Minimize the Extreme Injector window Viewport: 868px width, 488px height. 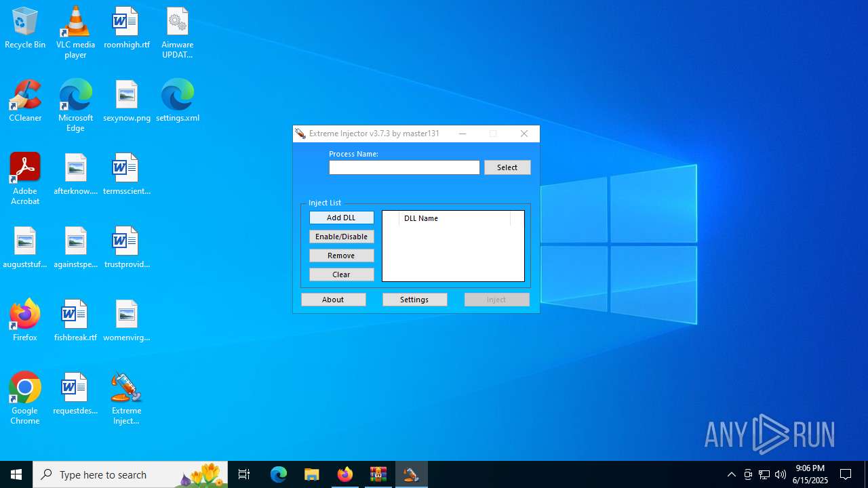462,134
